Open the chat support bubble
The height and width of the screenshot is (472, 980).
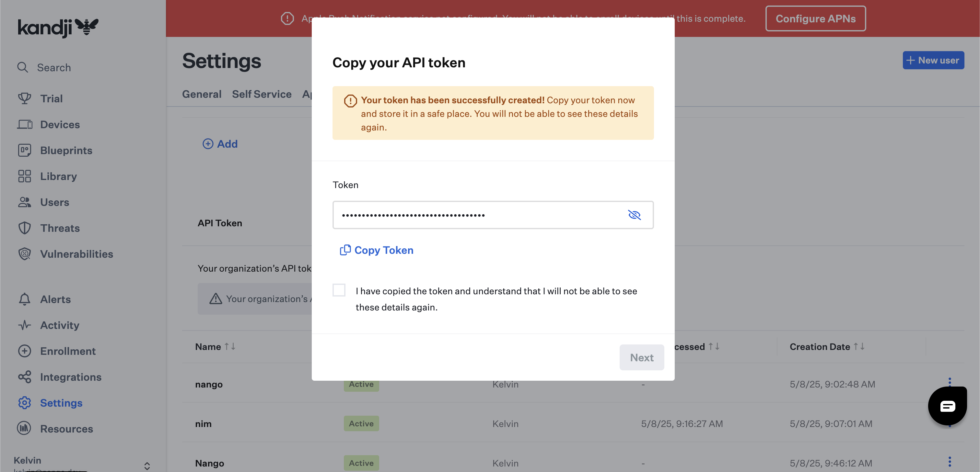[x=947, y=406]
